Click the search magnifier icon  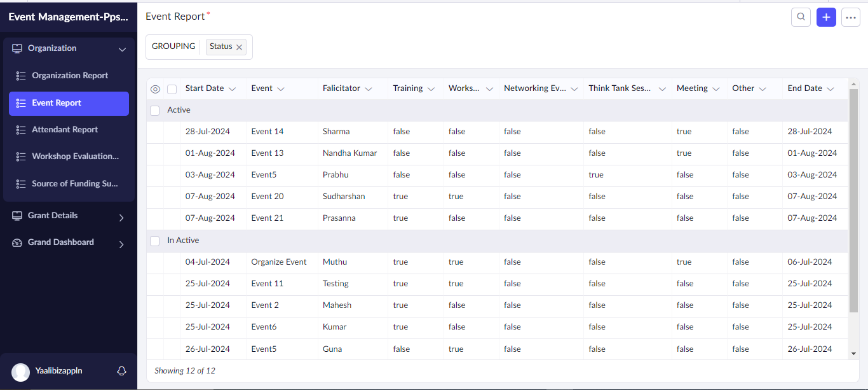(x=801, y=17)
